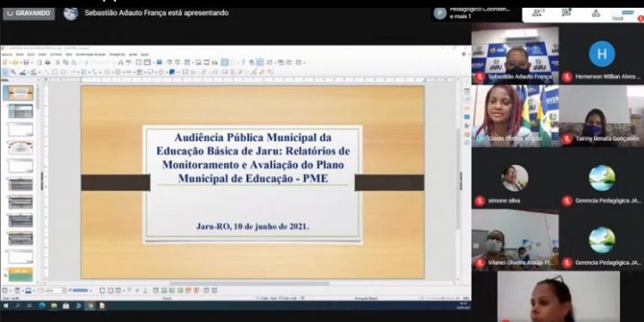
Task: Open the Arquivo menu in Impress
Action: pyautogui.click(x=7, y=54)
